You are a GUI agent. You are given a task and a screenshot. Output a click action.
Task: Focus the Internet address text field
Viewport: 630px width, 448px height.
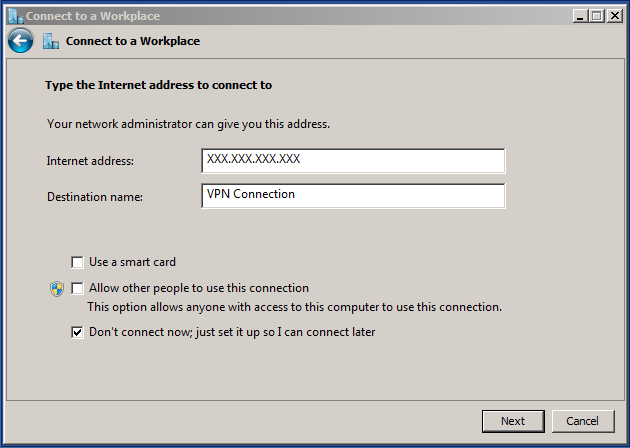(x=353, y=161)
